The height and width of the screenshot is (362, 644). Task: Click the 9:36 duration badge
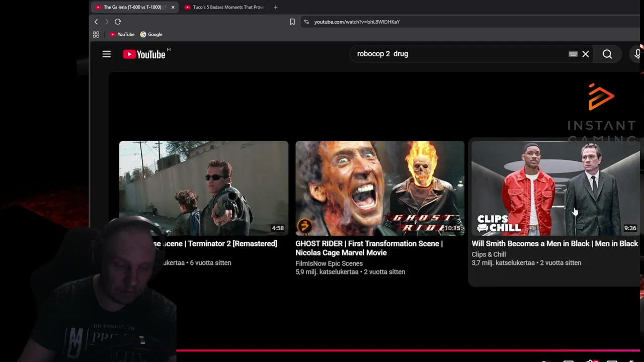pyautogui.click(x=630, y=228)
